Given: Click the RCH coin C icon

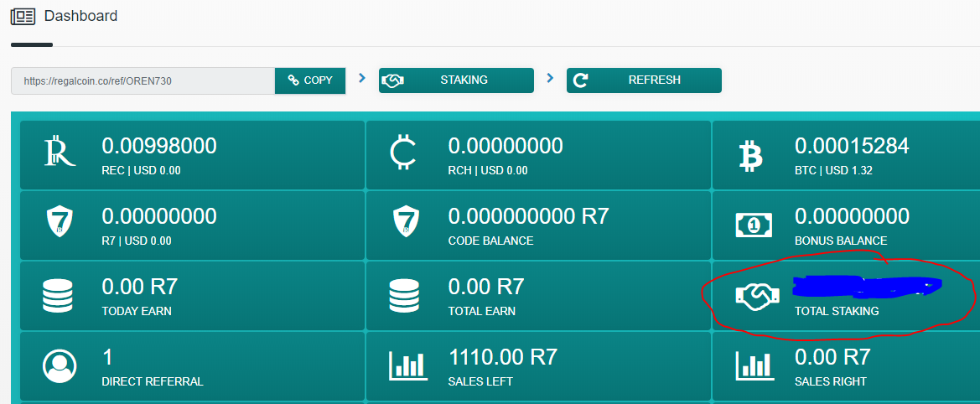Looking at the screenshot, I should click(x=404, y=154).
